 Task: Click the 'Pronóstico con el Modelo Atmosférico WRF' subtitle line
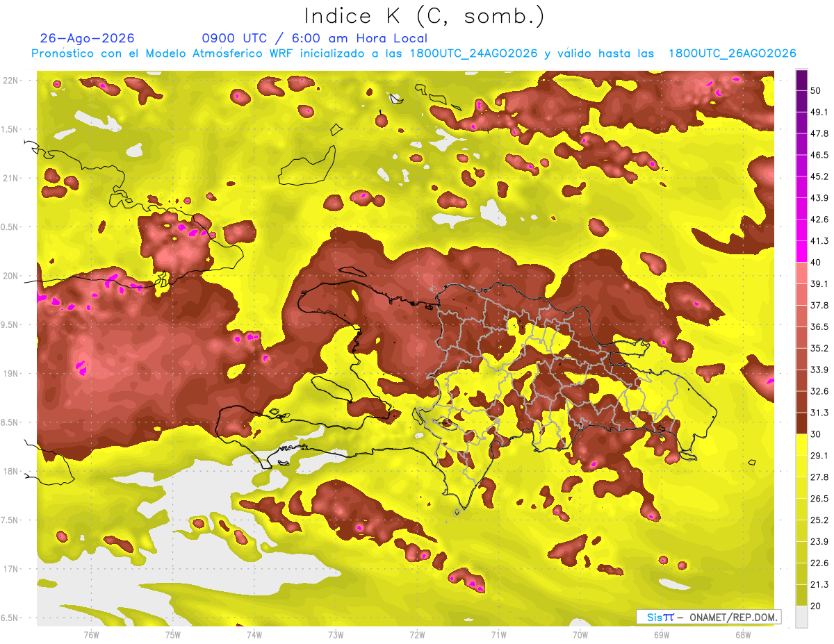[x=414, y=53]
